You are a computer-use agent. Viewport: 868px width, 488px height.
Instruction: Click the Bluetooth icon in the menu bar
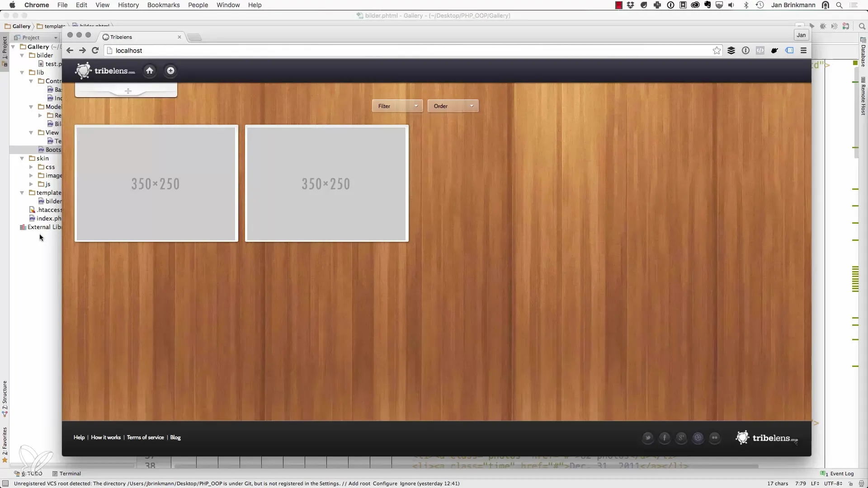click(746, 5)
